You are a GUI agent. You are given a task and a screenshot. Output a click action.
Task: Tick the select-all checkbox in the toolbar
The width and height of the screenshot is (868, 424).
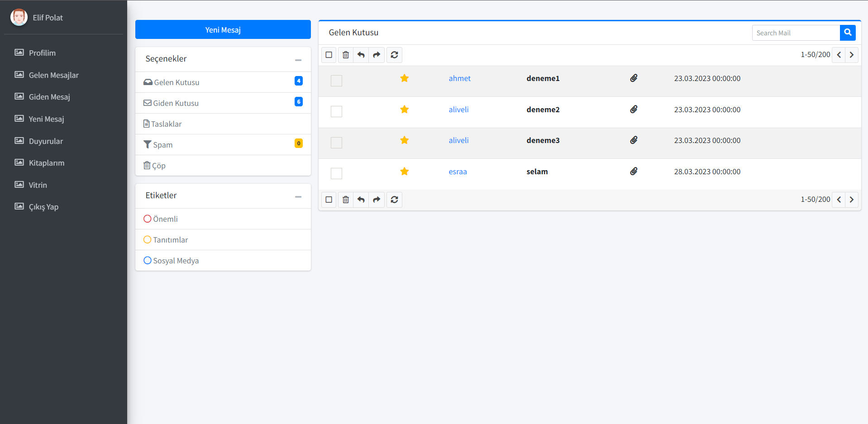click(x=329, y=55)
